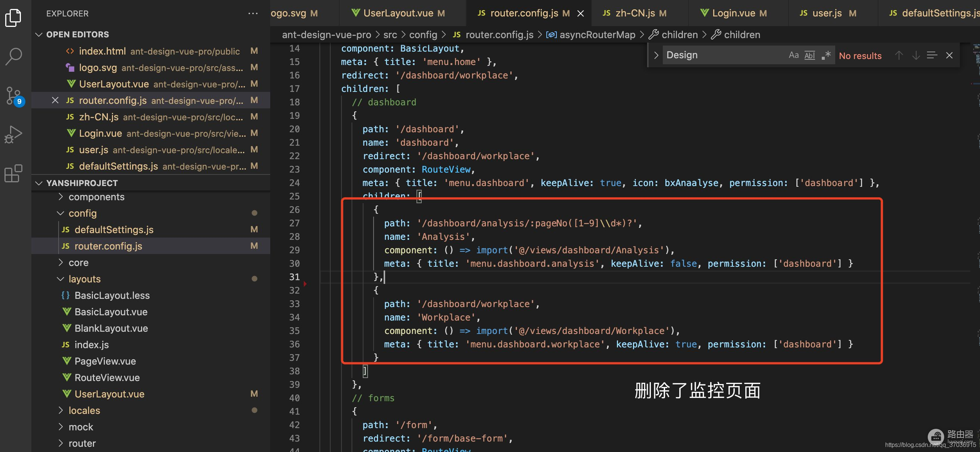Click src in breadcrumb path
Image resolution: width=980 pixels, height=452 pixels.
coord(390,35)
